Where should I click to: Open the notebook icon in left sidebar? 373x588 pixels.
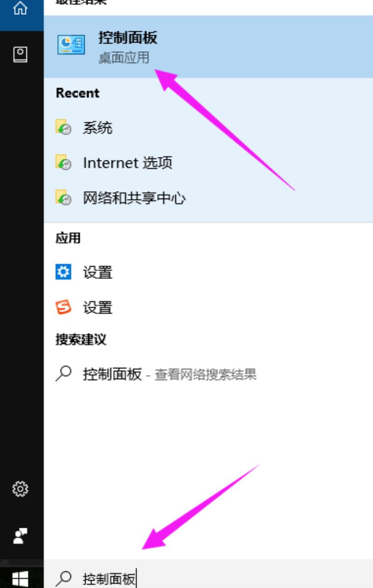(20, 55)
